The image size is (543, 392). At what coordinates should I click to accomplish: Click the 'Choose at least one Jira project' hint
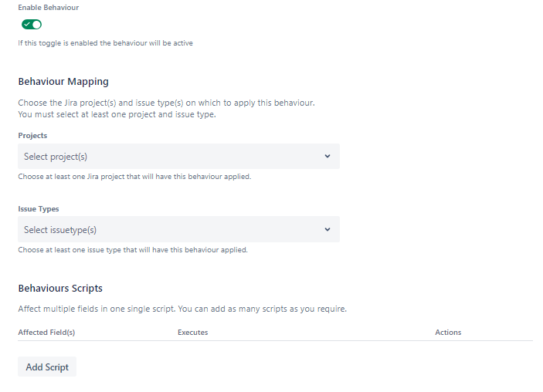[x=134, y=177]
